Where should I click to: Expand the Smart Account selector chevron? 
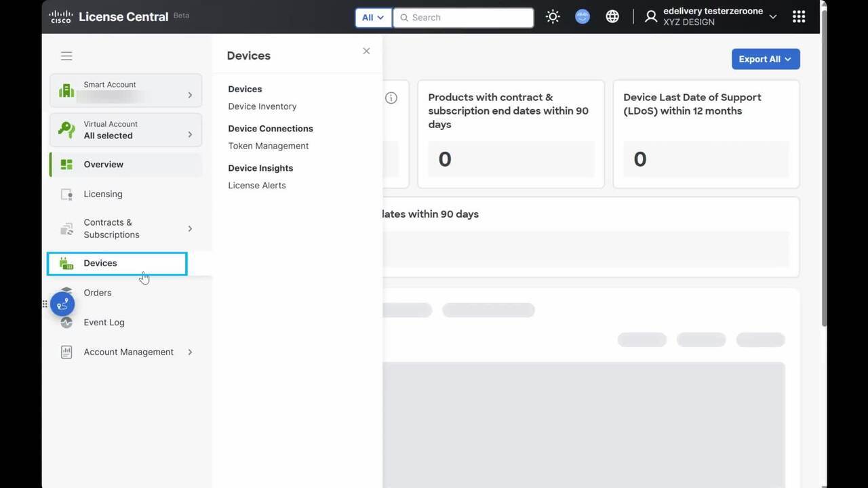(190, 95)
